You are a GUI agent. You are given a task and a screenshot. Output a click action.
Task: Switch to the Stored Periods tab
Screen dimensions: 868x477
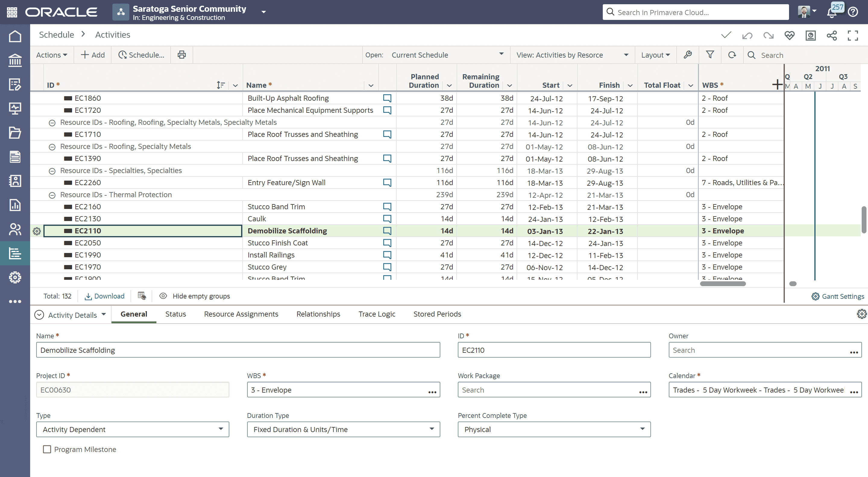coord(437,314)
